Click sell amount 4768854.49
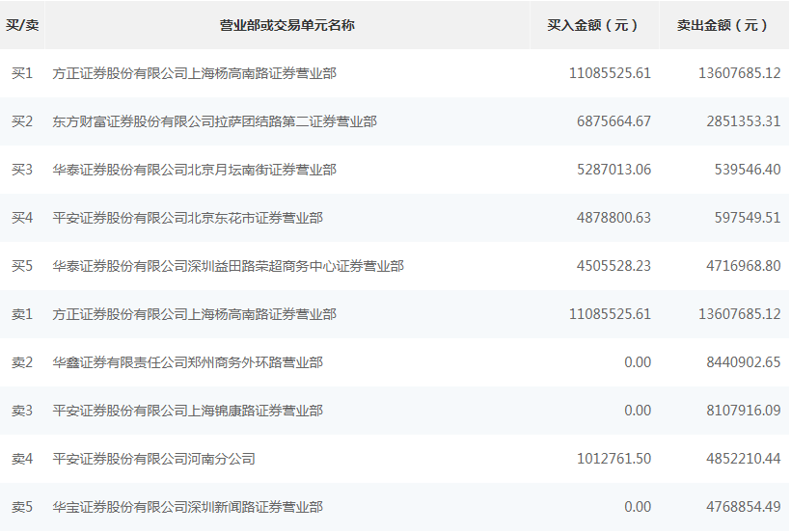791x532 pixels. click(744, 507)
